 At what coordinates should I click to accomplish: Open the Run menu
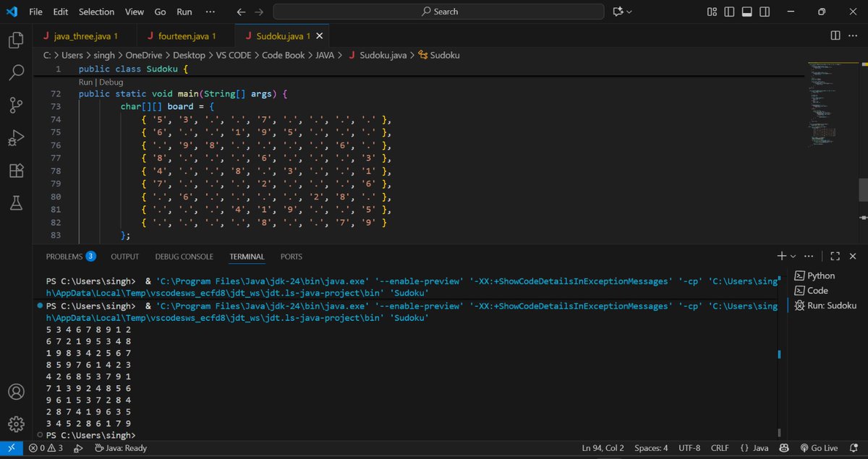(184, 12)
